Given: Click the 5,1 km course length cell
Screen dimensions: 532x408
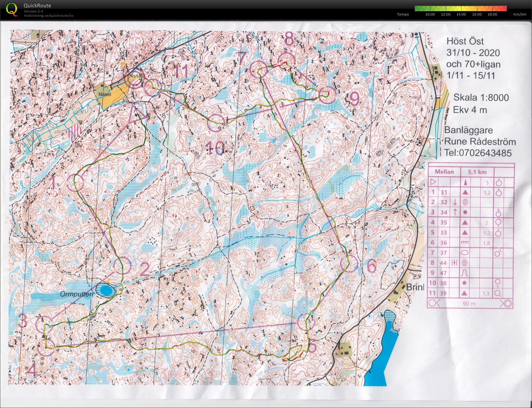Looking at the screenshot, I should (x=477, y=172).
